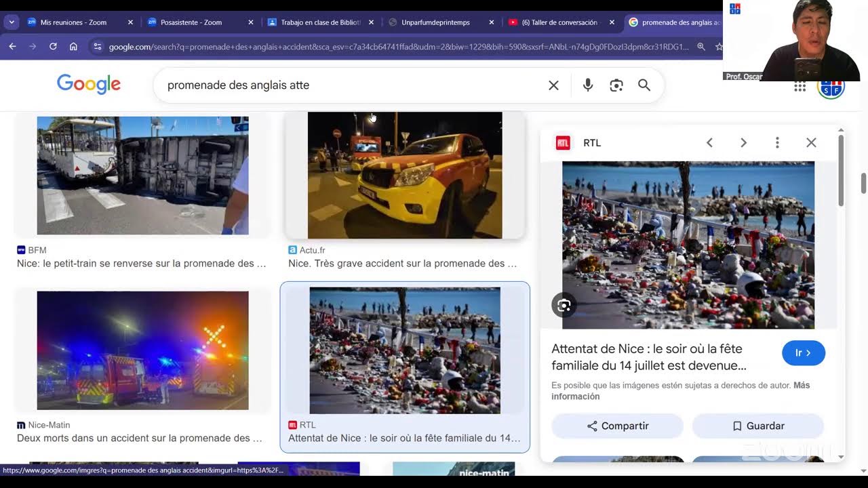Search inside image with Lens button
The height and width of the screenshot is (488, 868).
tap(564, 306)
